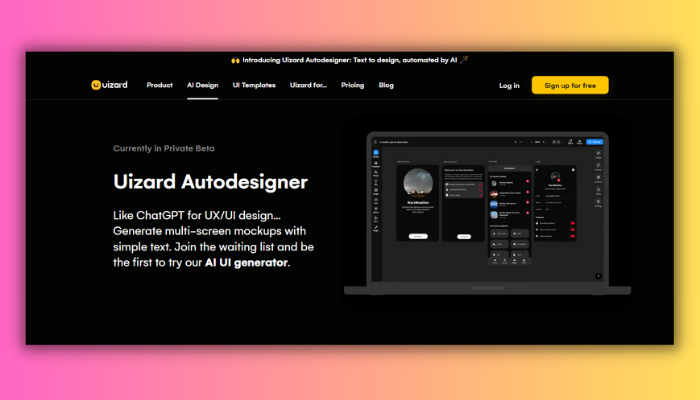700x400 pixels.
Task: Click the Sign up for free button
Action: [x=570, y=85]
